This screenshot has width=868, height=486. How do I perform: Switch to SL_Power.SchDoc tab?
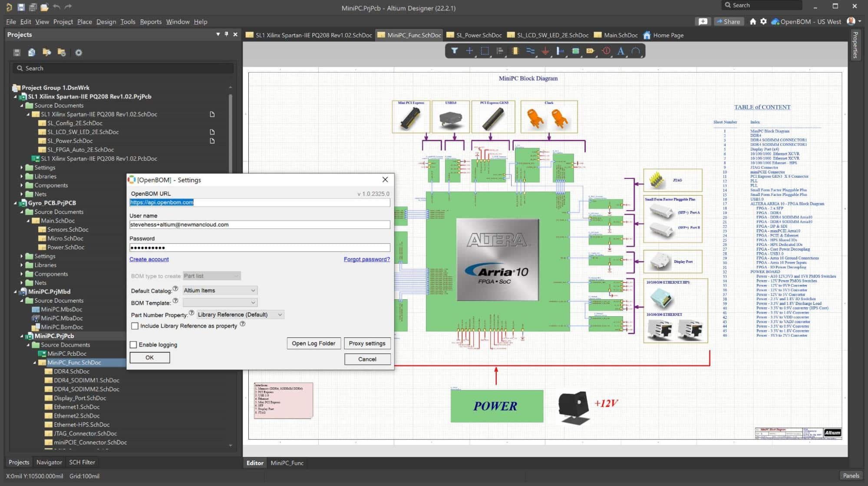474,35
